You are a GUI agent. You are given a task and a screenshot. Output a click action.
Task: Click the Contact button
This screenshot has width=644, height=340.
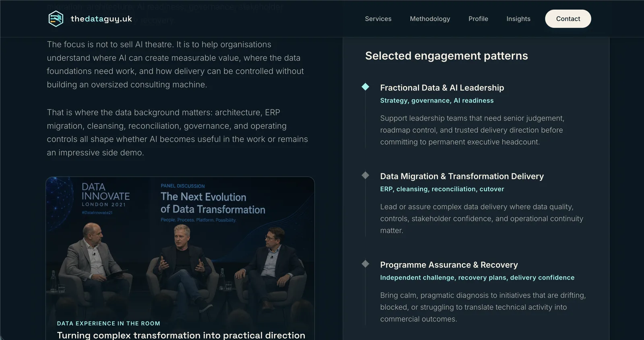click(x=568, y=19)
